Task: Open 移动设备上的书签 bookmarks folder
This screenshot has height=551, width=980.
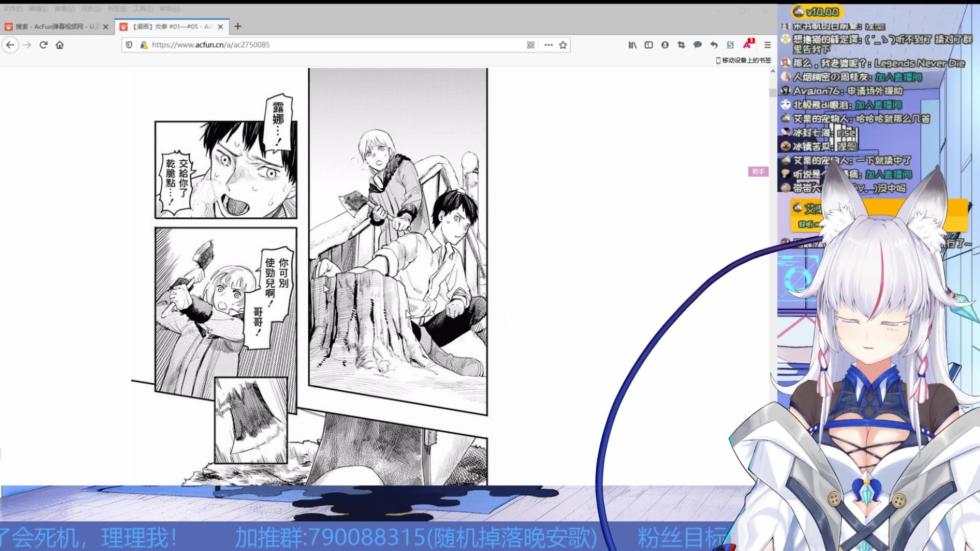Action: click(x=744, y=60)
